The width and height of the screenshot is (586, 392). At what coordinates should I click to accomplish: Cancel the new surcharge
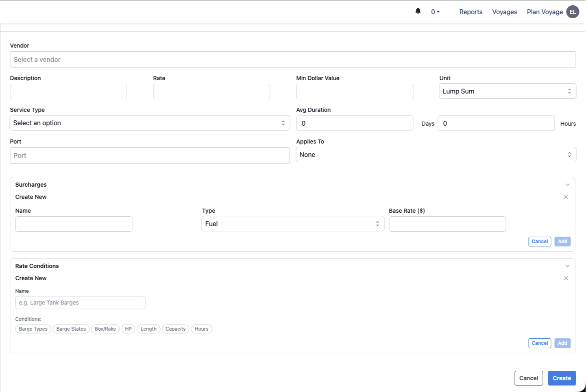tap(540, 242)
